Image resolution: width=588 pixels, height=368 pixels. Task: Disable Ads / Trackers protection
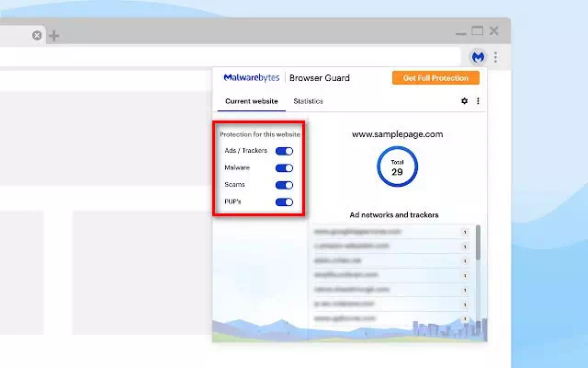[284, 151]
